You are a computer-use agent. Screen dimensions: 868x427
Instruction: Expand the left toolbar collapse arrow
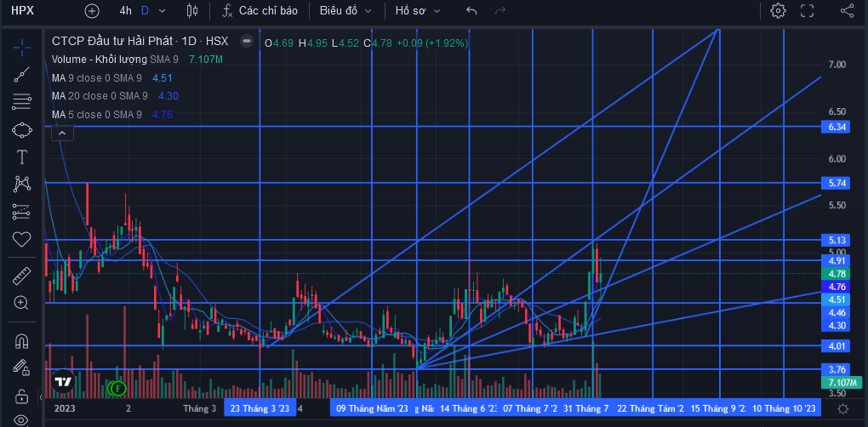tap(40, 397)
